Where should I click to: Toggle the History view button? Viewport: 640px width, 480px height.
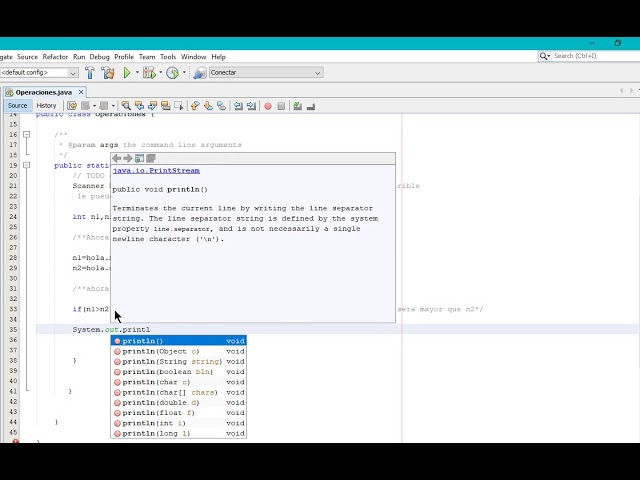46,106
